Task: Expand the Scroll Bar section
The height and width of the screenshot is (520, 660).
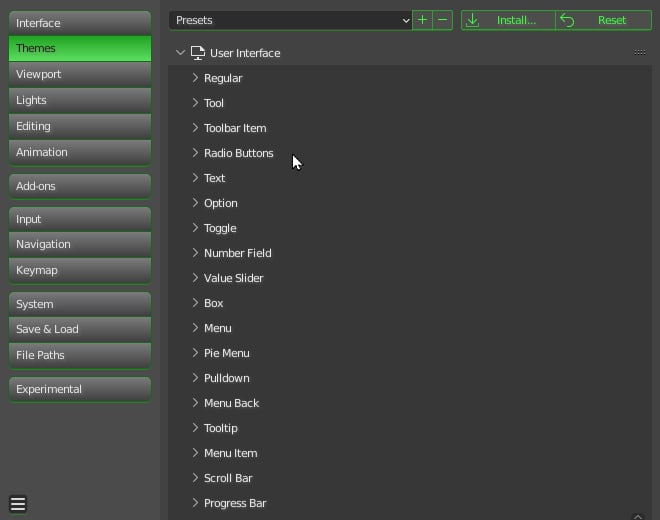Action: 195,478
